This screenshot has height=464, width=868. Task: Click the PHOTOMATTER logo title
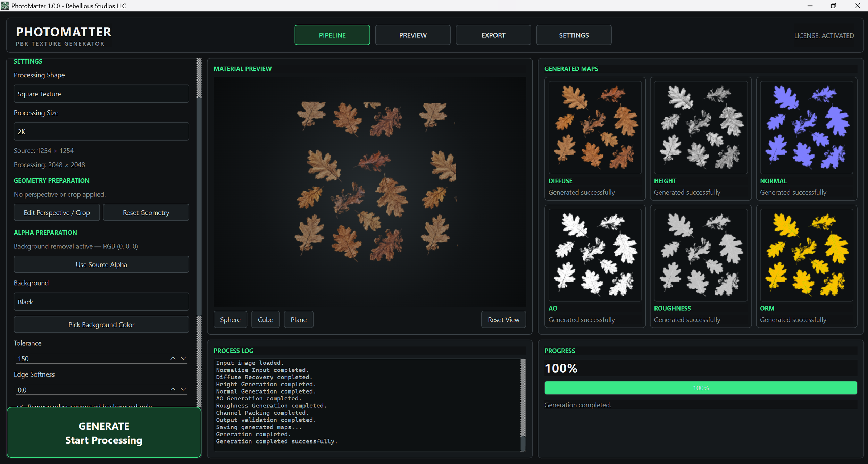pos(64,32)
